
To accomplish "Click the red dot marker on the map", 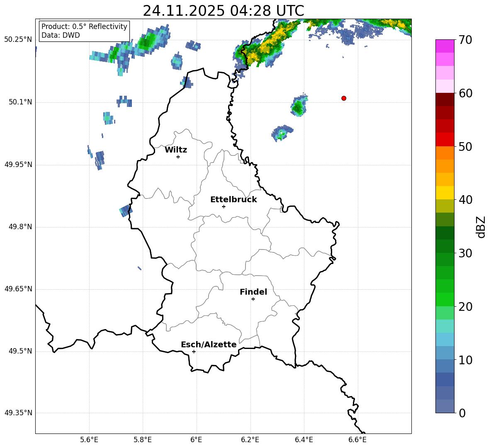I will click(343, 98).
